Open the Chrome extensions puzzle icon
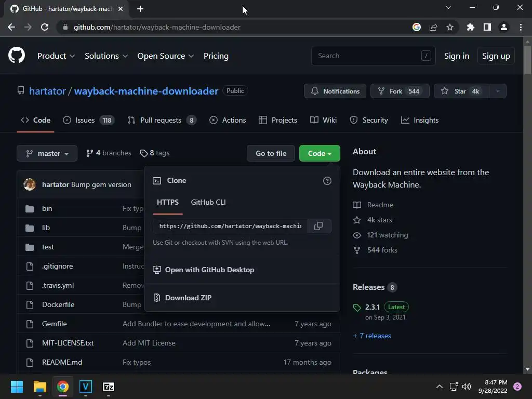Viewport: 532px width, 399px height. point(471,27)
